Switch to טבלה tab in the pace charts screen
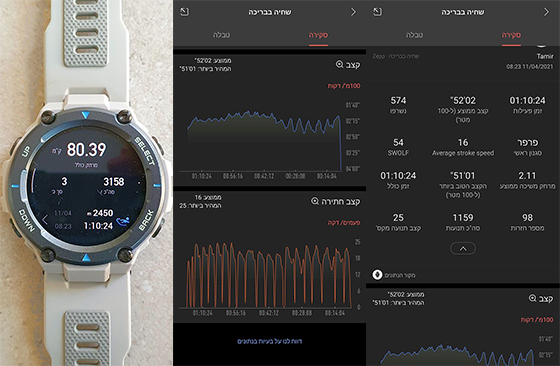This screenshot has width=560, height=366. click(221, 35)
